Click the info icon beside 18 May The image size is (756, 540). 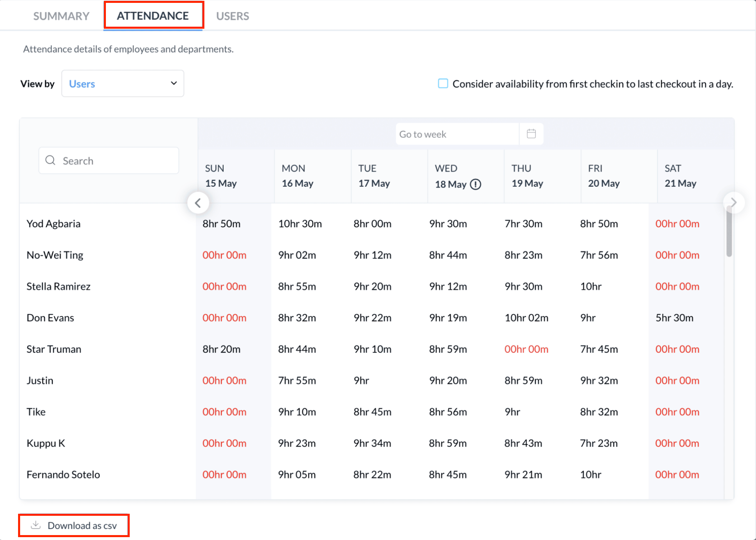point(475,184)
